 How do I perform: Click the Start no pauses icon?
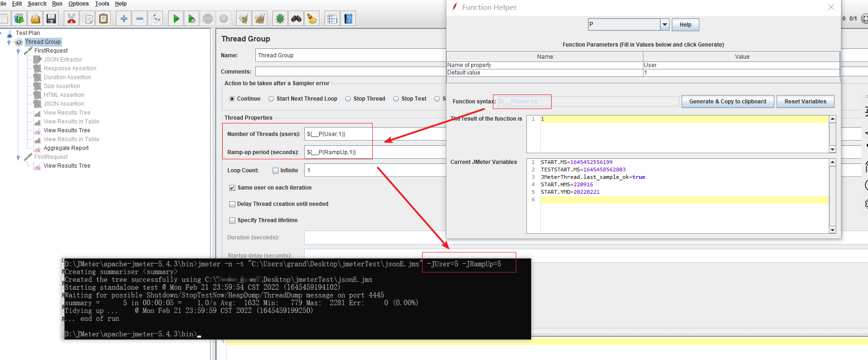[191, 19]
